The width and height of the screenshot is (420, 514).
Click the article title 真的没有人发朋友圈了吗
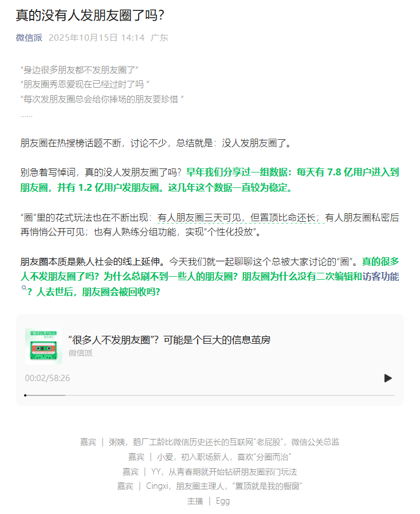(x=90, y=15)
